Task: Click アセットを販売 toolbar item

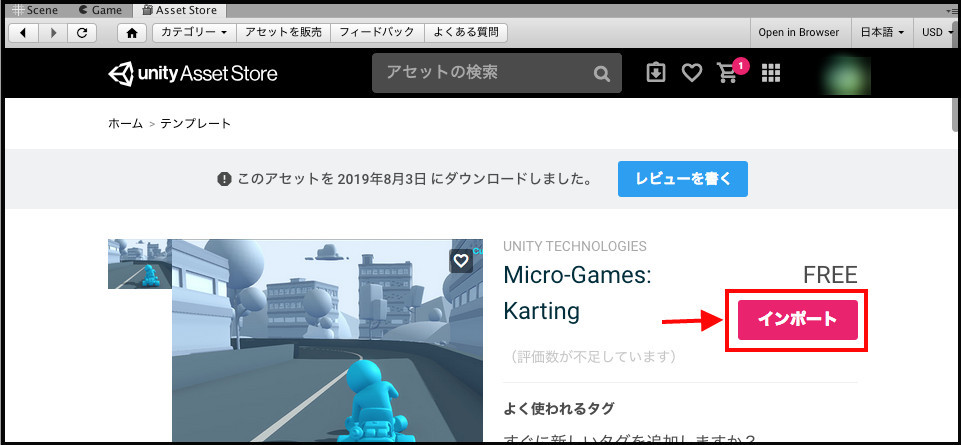Action: point(283,32)
